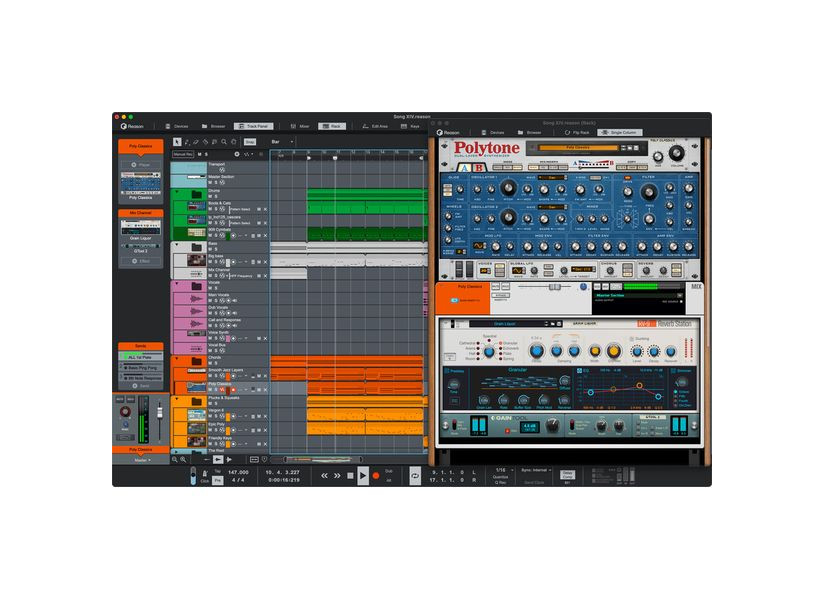Open the quantize value 1/16 dropdown
This screenshot has width=825, height=600.
(504, 470)
